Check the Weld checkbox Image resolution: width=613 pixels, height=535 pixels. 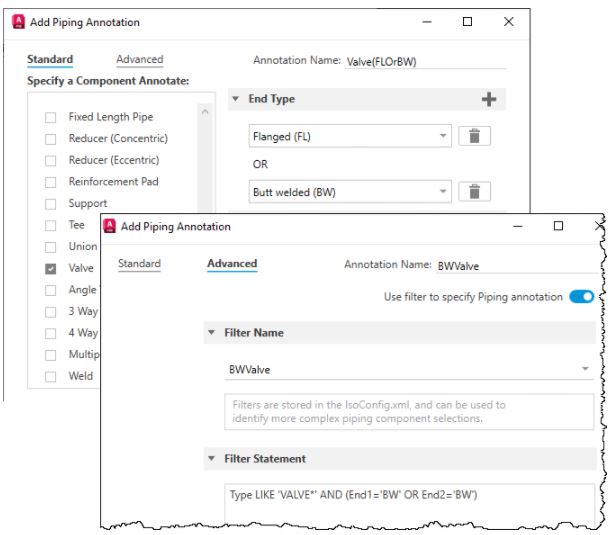[x=50, y=377]
